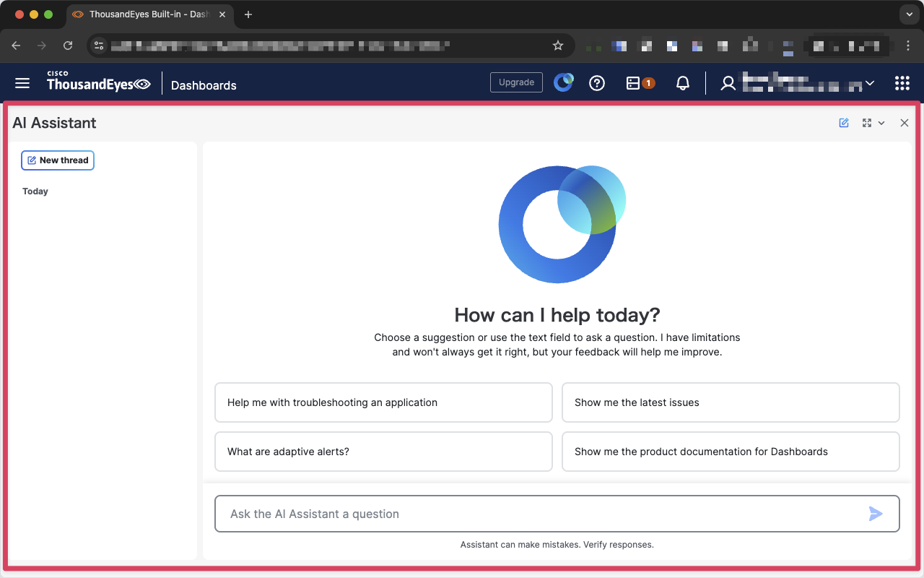Click the Upgrade button
The image size is (924, 578).
[x=516, y=82]
